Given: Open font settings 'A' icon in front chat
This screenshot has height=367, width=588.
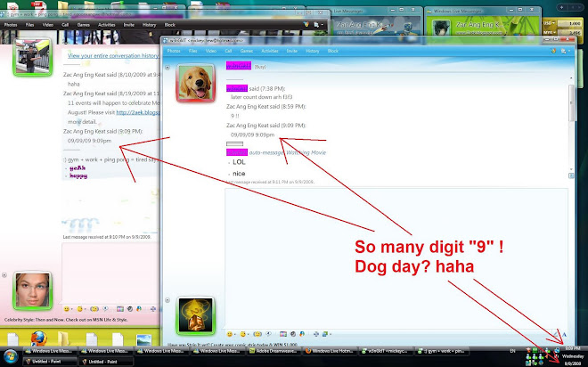Looking at the screenshot, I should (564, 334).
